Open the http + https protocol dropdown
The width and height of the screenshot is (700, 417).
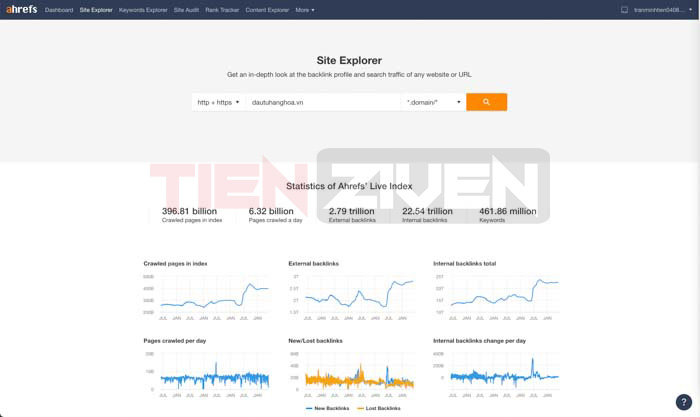click(218, 102)
